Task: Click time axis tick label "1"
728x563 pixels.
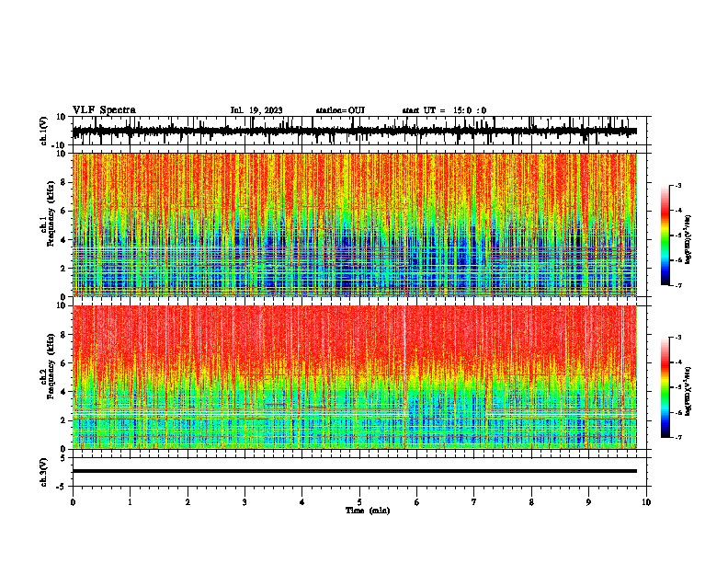Action: point(130,502)
